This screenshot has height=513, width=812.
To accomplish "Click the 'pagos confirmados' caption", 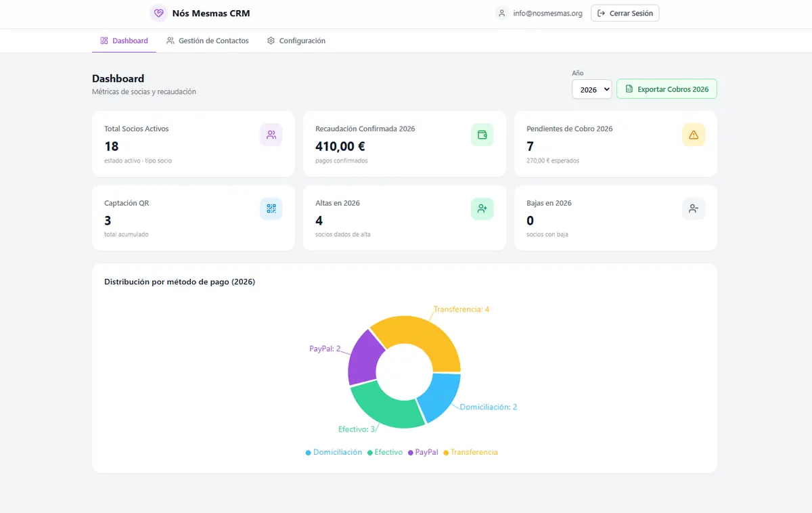I will [342, 161].
